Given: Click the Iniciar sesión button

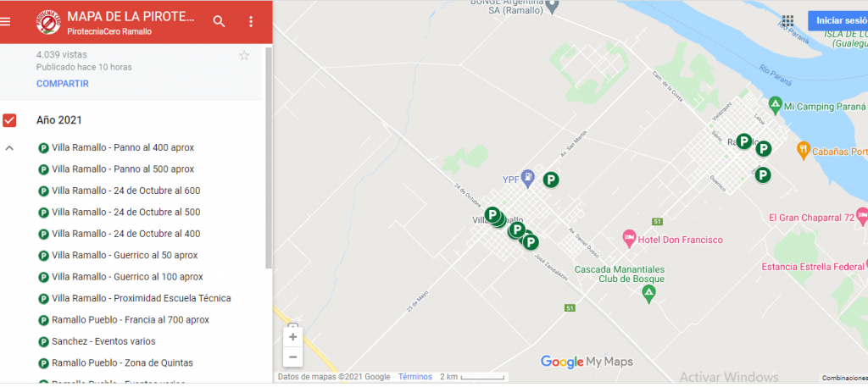Looking at the screenshot, I should coord(838,20).
